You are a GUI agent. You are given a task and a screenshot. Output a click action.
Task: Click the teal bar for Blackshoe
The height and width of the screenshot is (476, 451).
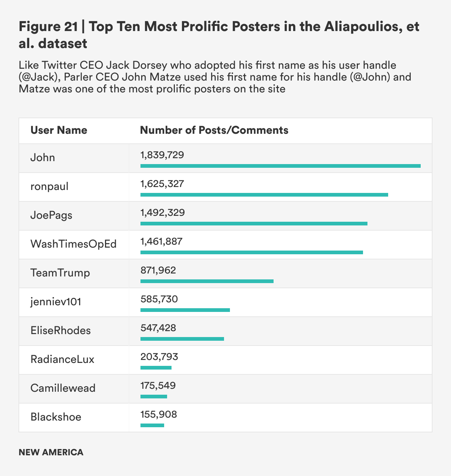152,425
